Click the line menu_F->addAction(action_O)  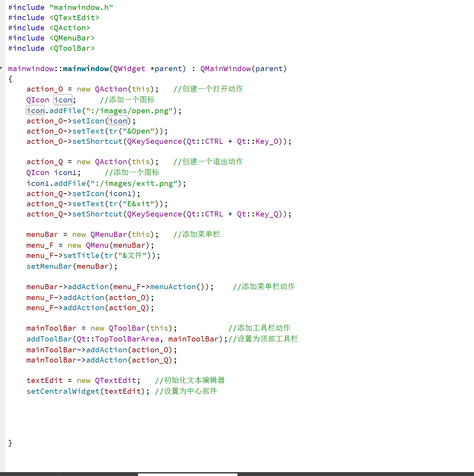90,297
